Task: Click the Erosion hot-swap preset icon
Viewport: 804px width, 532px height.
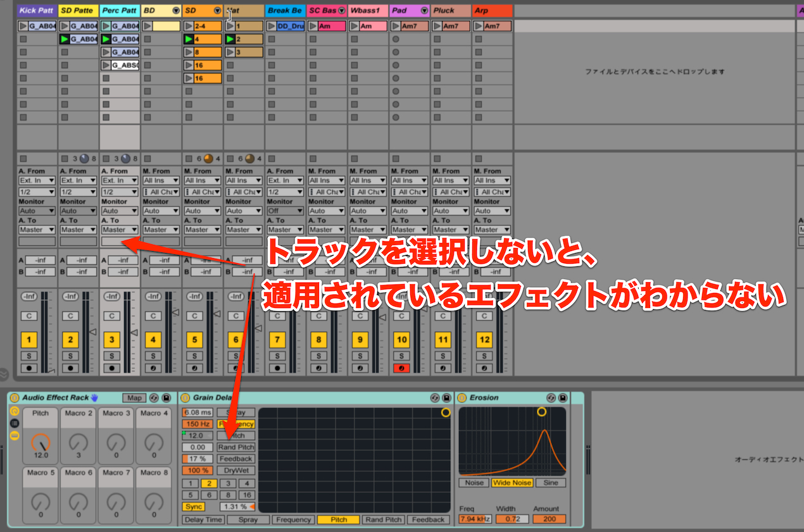Action: [x=551, y=398]
